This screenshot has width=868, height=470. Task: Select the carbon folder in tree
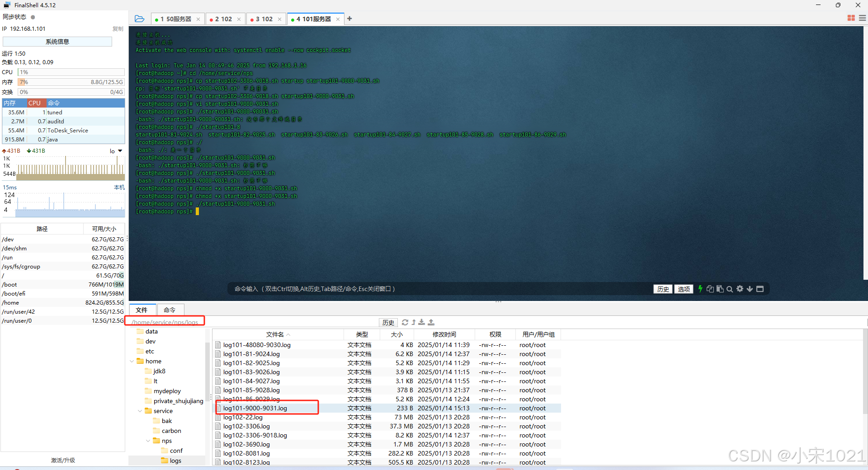coord(168,431)
